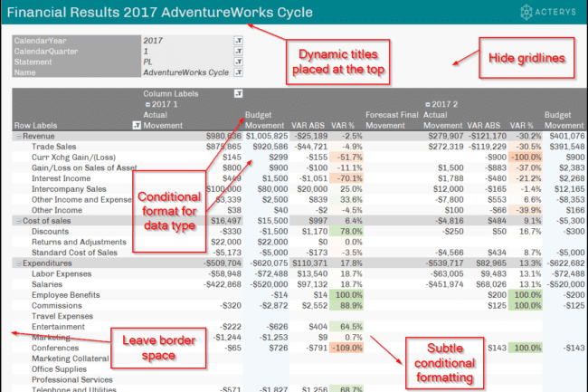588x392 pixels.
Task: Select the -$44,721 variance cell
Action: (x=310, y=147)
